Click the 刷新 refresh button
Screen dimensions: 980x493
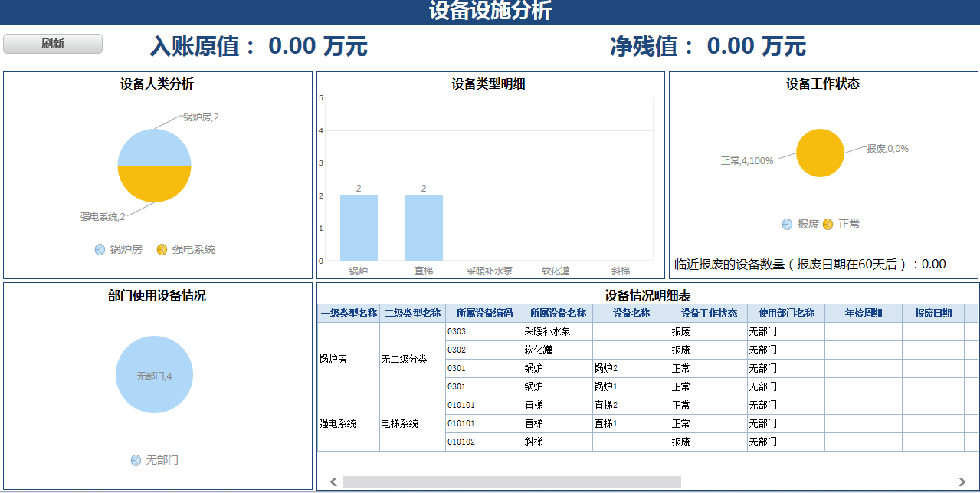[52, 44]
